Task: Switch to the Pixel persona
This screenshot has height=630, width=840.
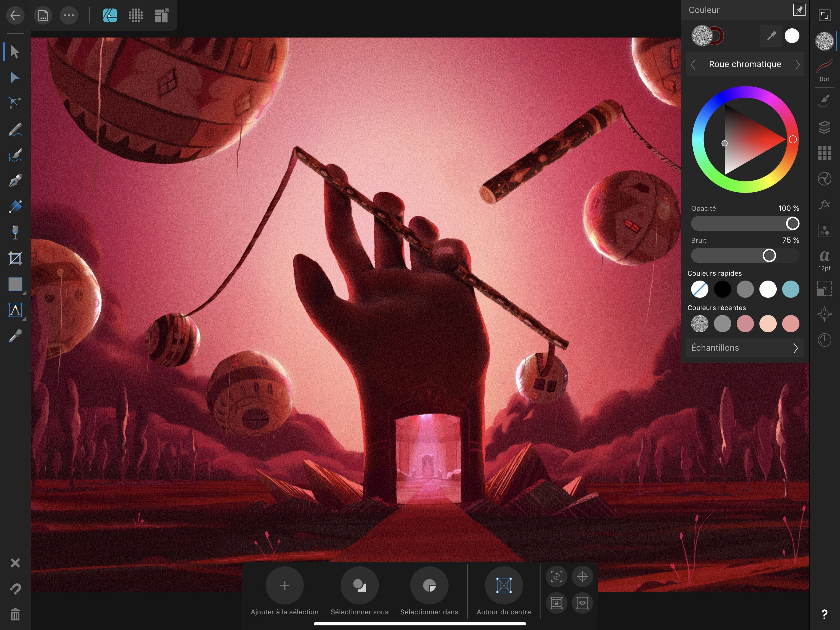Action: coord(136,16)
